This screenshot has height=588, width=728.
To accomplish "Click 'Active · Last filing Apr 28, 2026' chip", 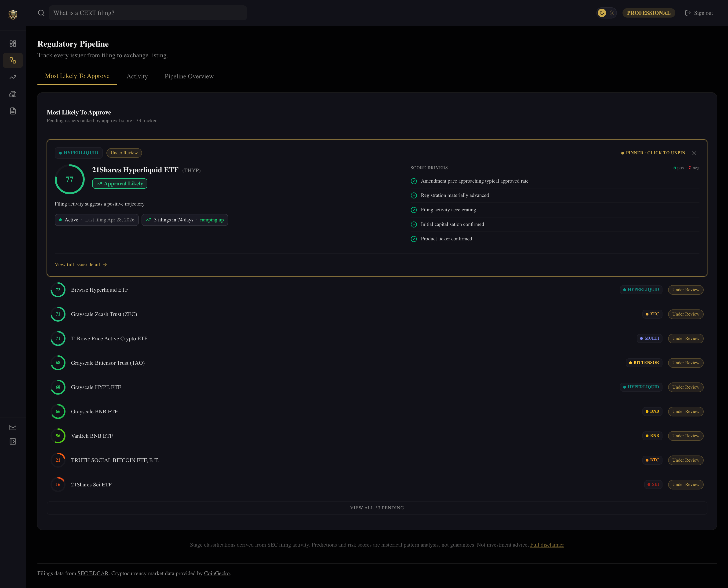I will [x=96, y=220].
